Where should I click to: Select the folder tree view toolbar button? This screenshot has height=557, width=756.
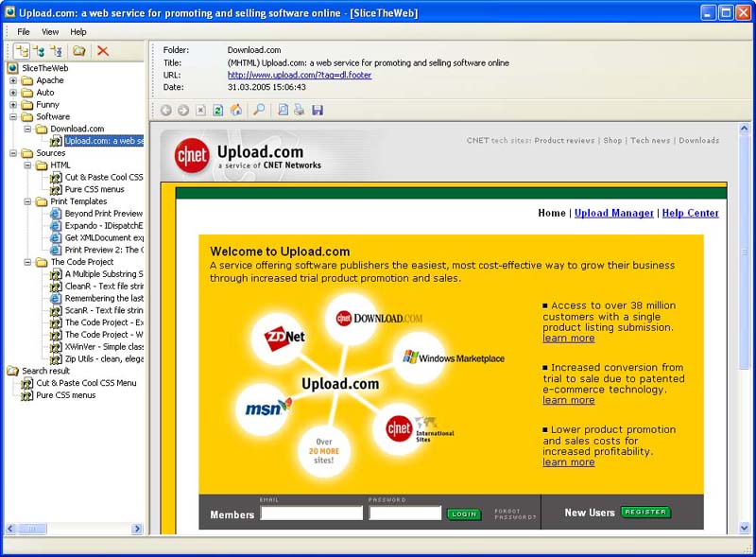coord(22,51)
